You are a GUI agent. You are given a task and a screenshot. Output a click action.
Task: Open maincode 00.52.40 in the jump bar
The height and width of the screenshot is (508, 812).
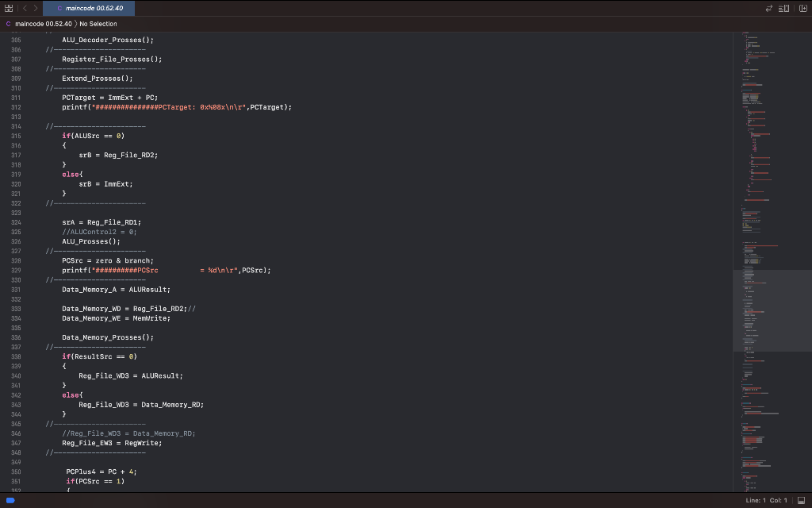pos(44,24)
